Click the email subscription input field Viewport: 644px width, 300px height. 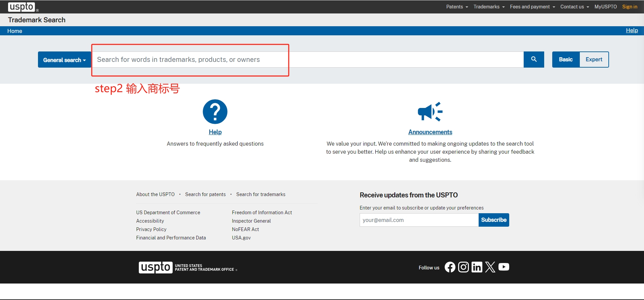click(419, 220)
